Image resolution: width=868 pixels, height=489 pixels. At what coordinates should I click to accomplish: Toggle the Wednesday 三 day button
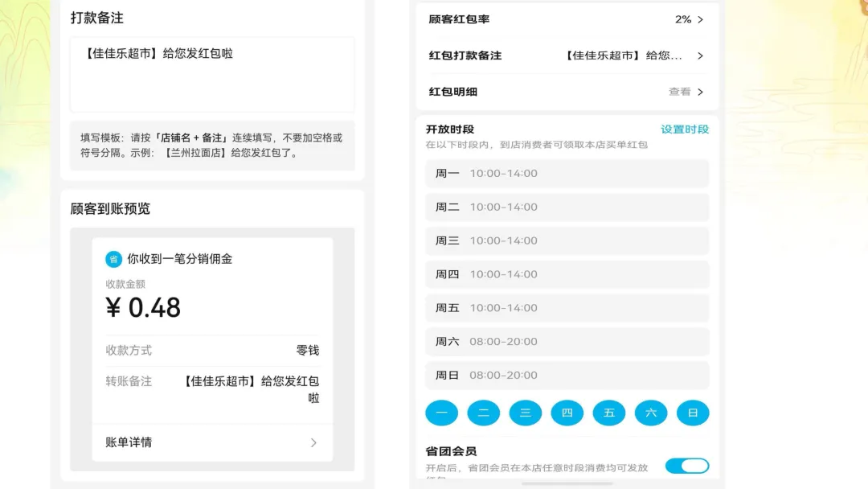pyautogui.click(x=526, y=413)
